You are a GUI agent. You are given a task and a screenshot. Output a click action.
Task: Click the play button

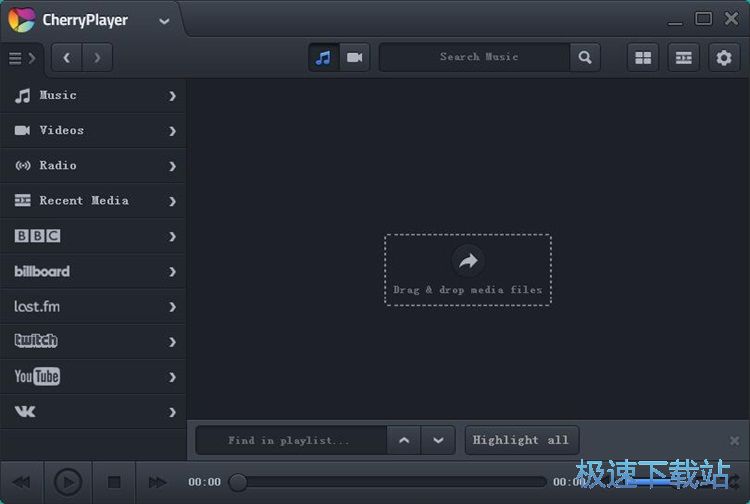point(67,482)
